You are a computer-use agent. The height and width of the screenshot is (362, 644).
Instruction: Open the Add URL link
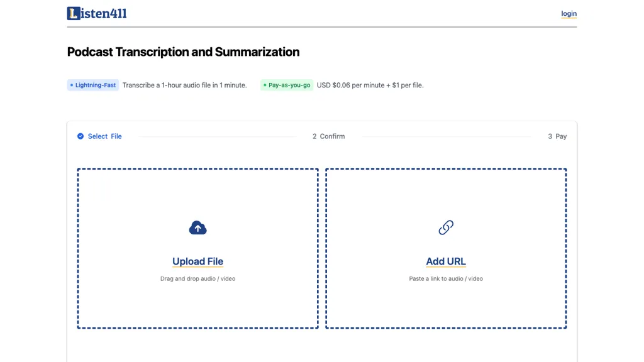[x=446, y=261]
